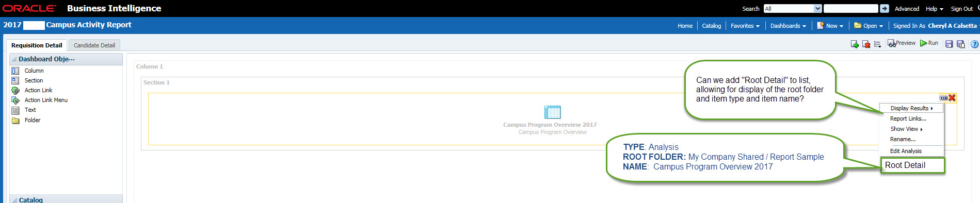The image size is (980, 203).
Task: Click the Sign Out link
Action: click(x=962, y=9)
